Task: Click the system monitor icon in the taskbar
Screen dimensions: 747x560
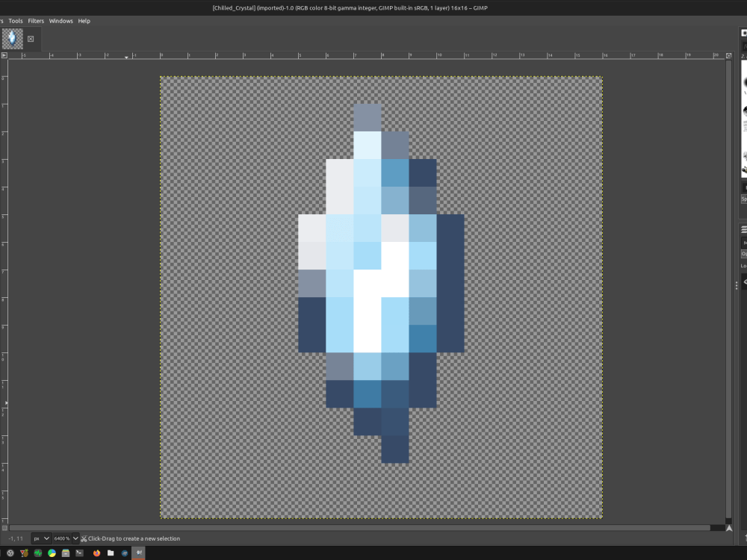Action: point(37,553)
